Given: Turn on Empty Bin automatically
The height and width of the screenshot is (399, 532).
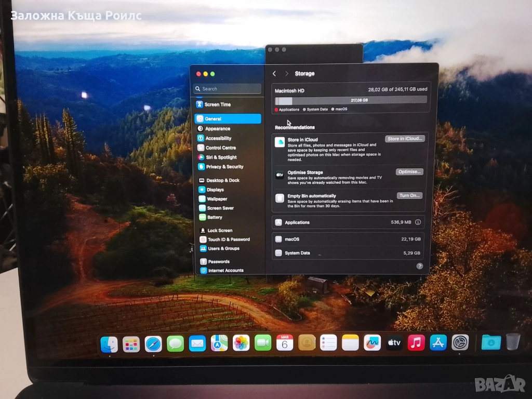Looking at the screenshot, I should [x=409, y=196].
